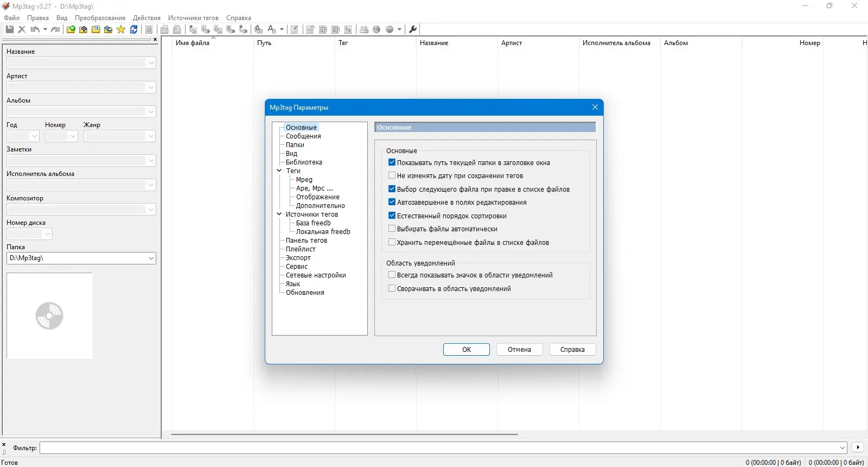868x467 pixels.
Task: Click the Save tag toolbar icon
Action: [10, 29]
